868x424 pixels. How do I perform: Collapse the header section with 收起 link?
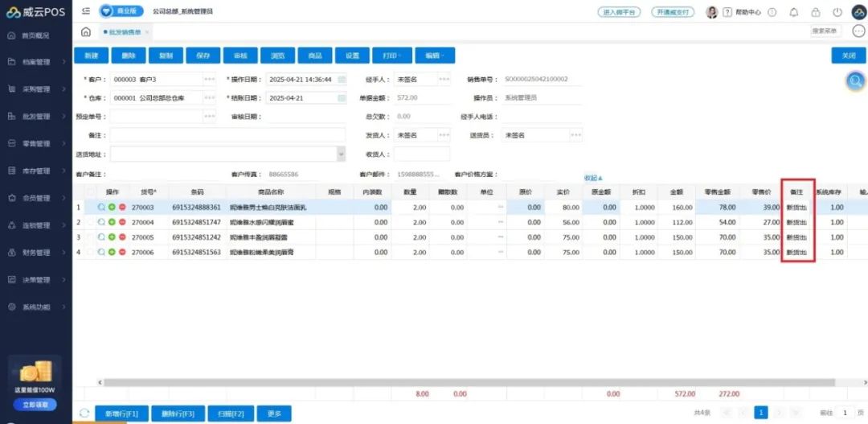coord(593,178)
